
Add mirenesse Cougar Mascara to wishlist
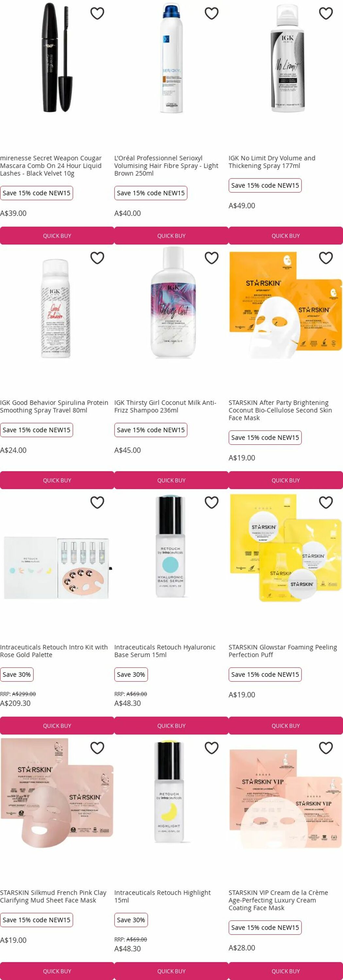(97, 13)
